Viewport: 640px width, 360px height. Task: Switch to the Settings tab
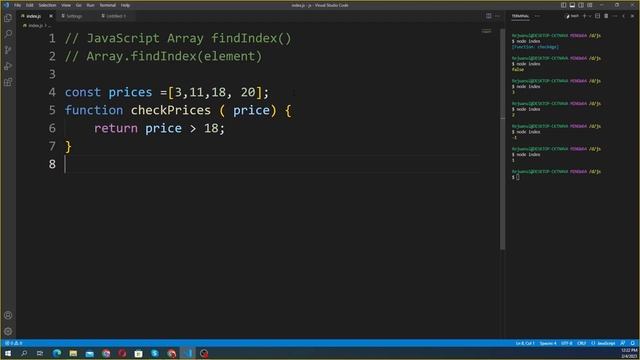74,16
